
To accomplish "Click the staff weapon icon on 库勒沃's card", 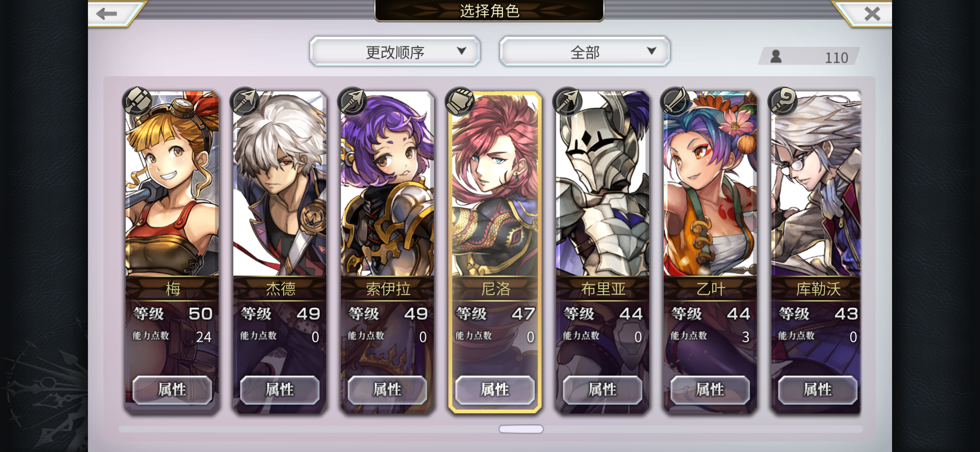I will [x=783, y=101].
